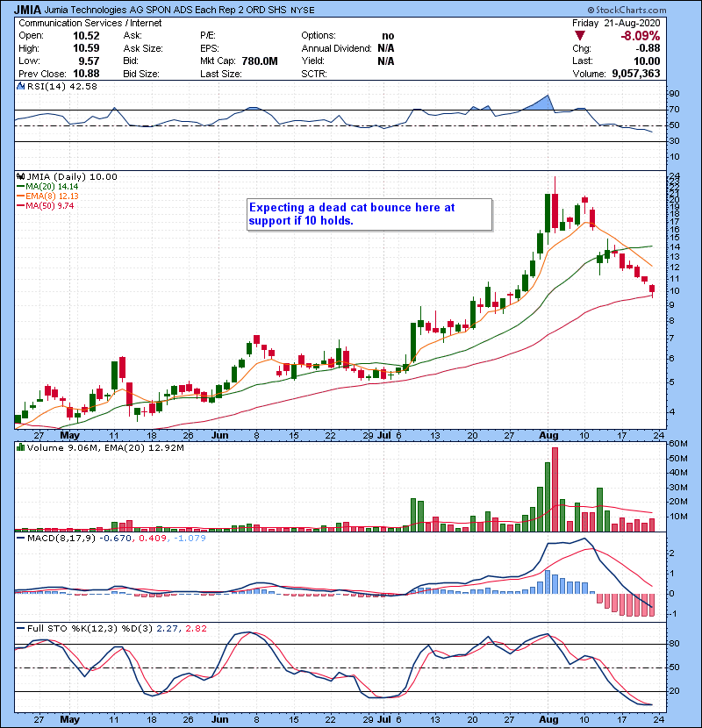Click the JMIA ticker symbol in header
This screenshot has height=728, width=702.
[x=27, y=10]
